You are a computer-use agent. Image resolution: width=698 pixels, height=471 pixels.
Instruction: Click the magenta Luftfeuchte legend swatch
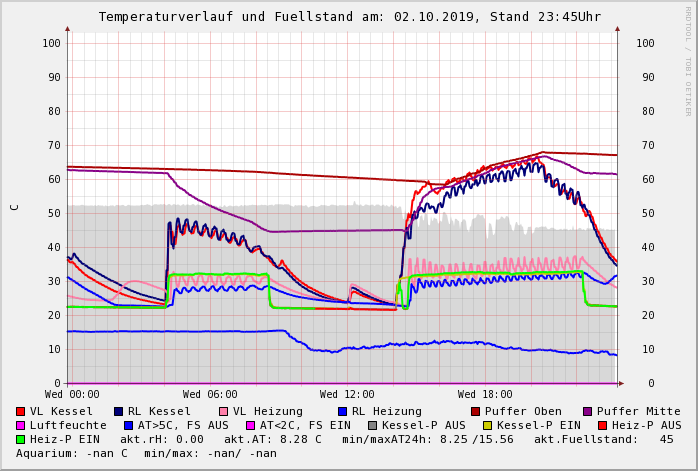[21, 426]
